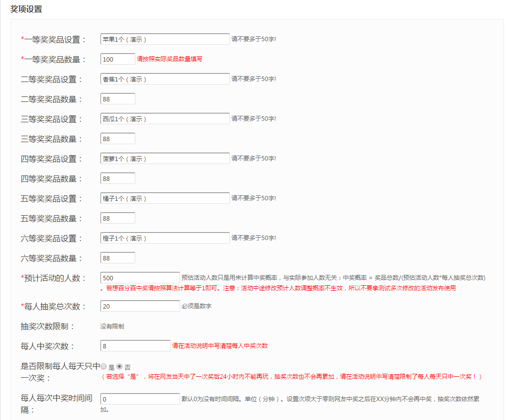Image resolution: width=511 pixels, height=420 pixels.
Task: Click the fourth prize field with 菠萝1个
Action: pos(164,158)
